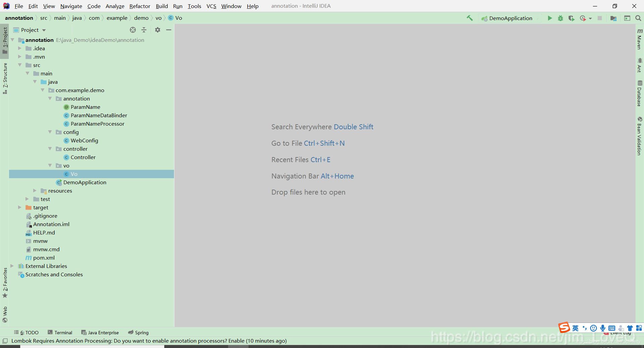Select HELP.md file
The image size is (644, 348).
(x=44, y=232)
